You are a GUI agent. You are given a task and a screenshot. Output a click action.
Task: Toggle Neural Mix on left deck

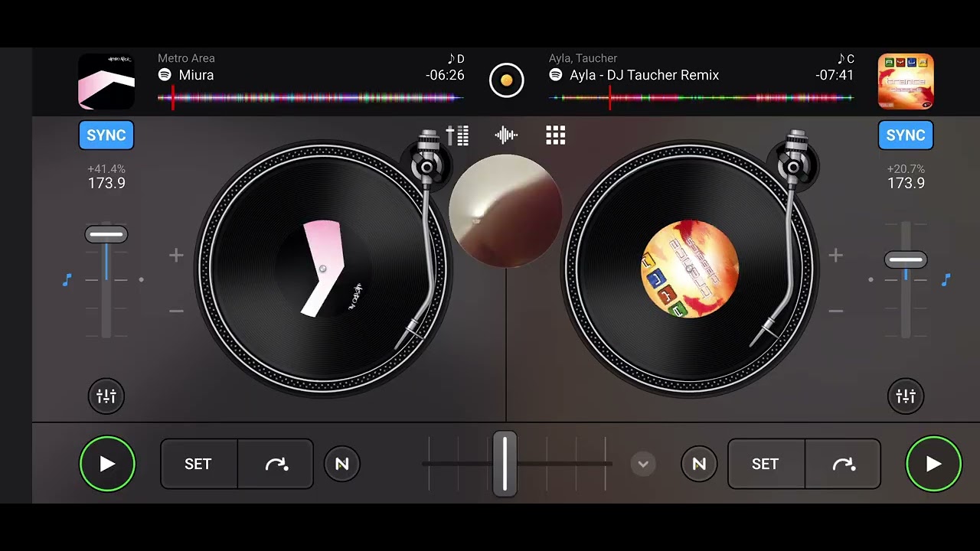(x=342, y=464)
